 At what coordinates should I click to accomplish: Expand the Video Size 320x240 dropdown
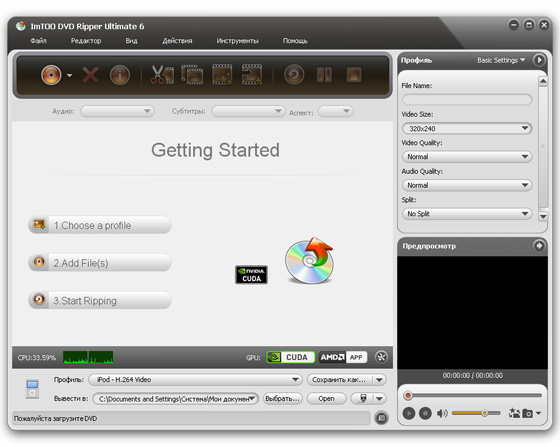[467, 128]
